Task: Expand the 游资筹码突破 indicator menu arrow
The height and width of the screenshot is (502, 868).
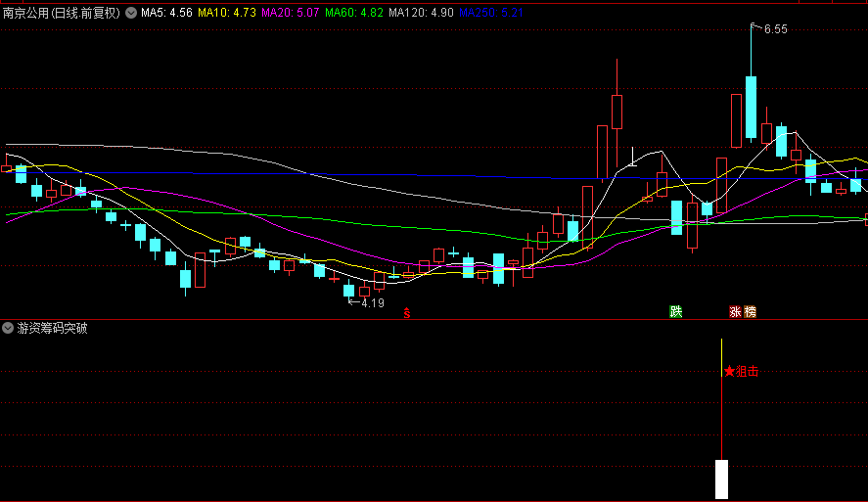Action: 8,328
